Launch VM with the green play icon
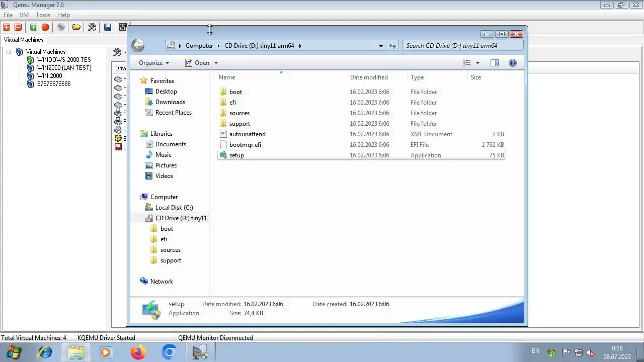 (33, 27)
